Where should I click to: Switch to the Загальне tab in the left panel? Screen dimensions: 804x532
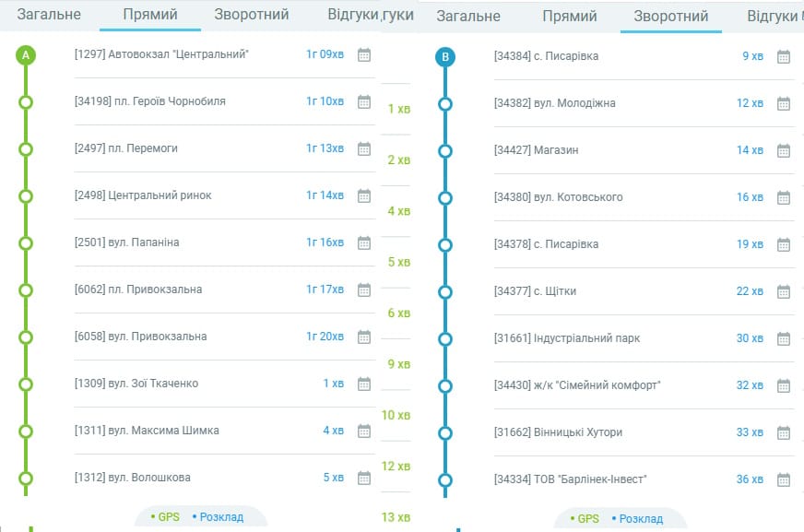coord(47,15)
